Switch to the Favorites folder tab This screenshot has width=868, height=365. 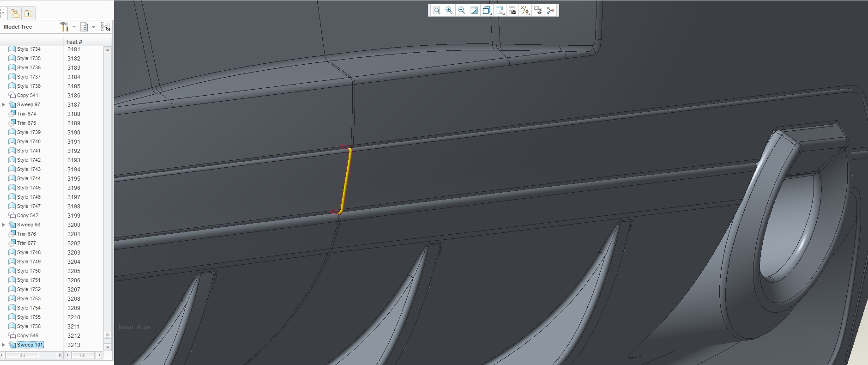click(x=29, y=13)
